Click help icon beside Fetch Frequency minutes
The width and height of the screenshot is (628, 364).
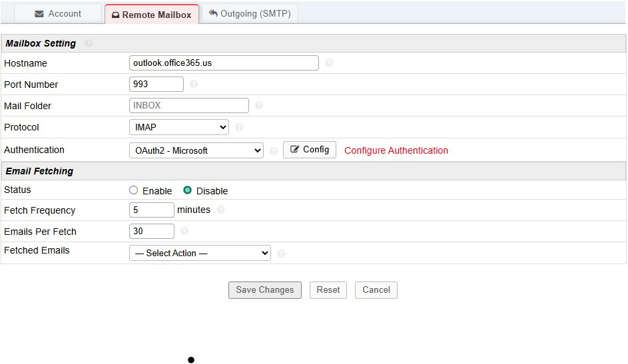point(220,210)
